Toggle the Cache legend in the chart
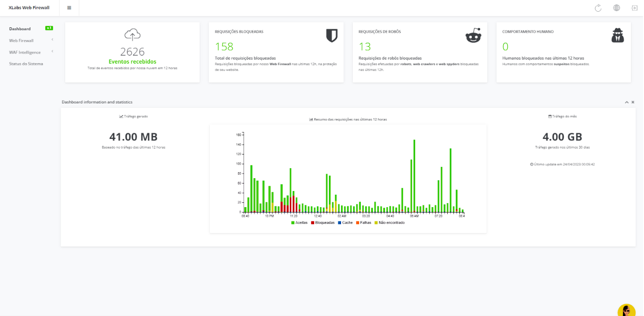Screen dimensions: 644x316 click(347, 222)
